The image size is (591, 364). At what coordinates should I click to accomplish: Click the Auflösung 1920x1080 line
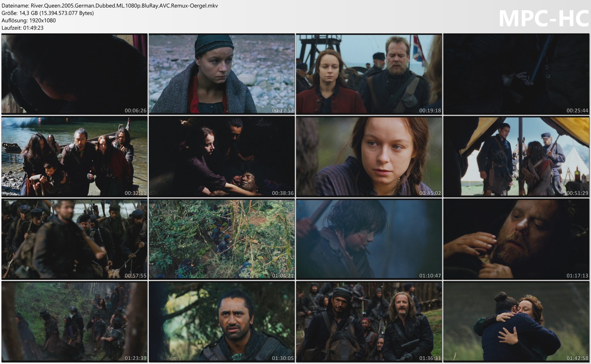tap(29, 20)
